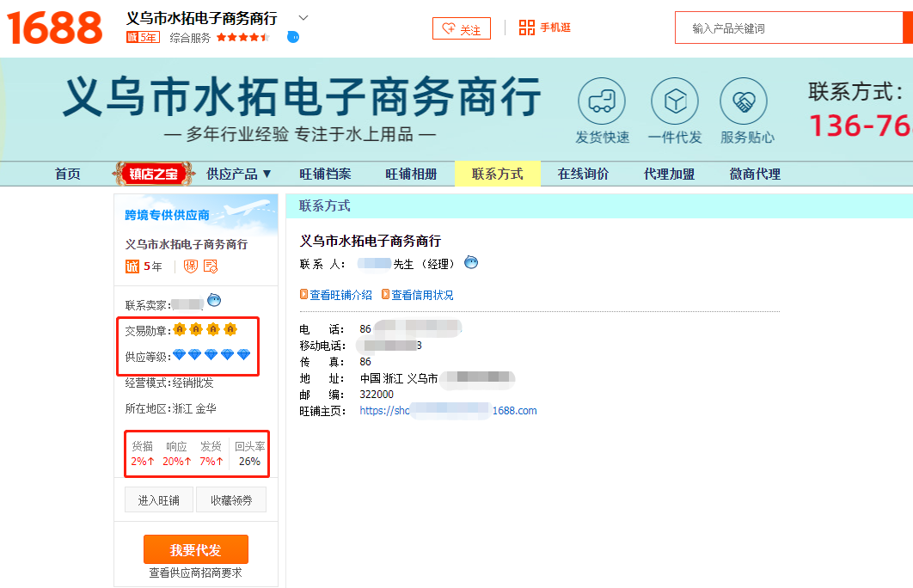Click the 交易勋章 medal icons
This screenshot has height=588, width=913.
point(205,329)
